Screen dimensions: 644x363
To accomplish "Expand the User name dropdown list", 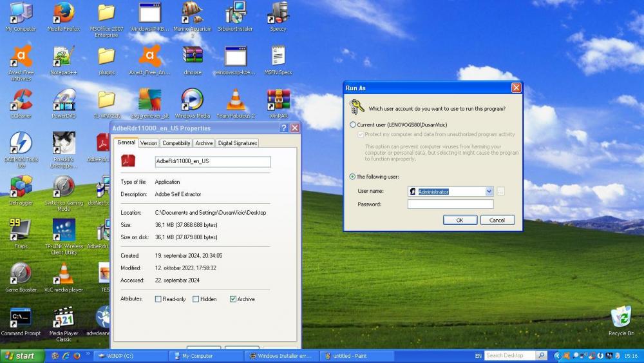I will click(489, 191).
